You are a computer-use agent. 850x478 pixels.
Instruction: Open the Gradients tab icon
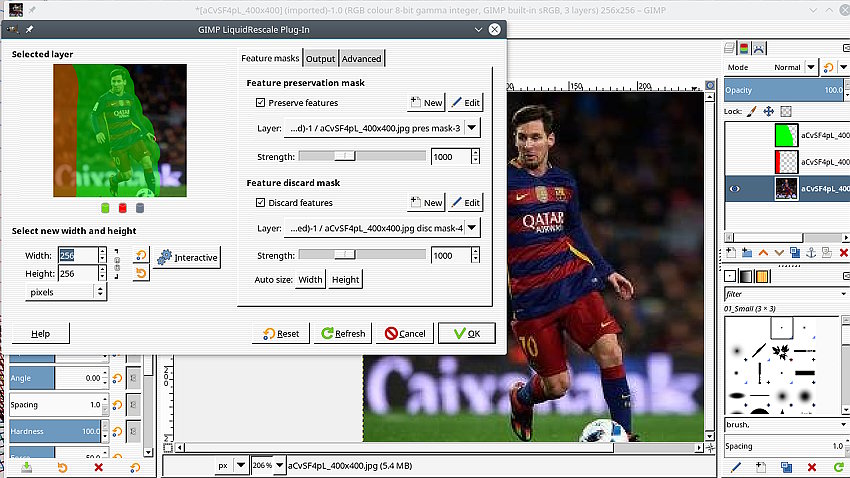(746, 276)
